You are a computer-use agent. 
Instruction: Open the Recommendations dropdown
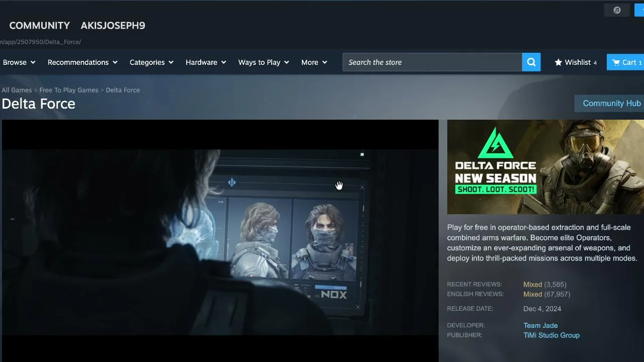click(x=83, y=62)
